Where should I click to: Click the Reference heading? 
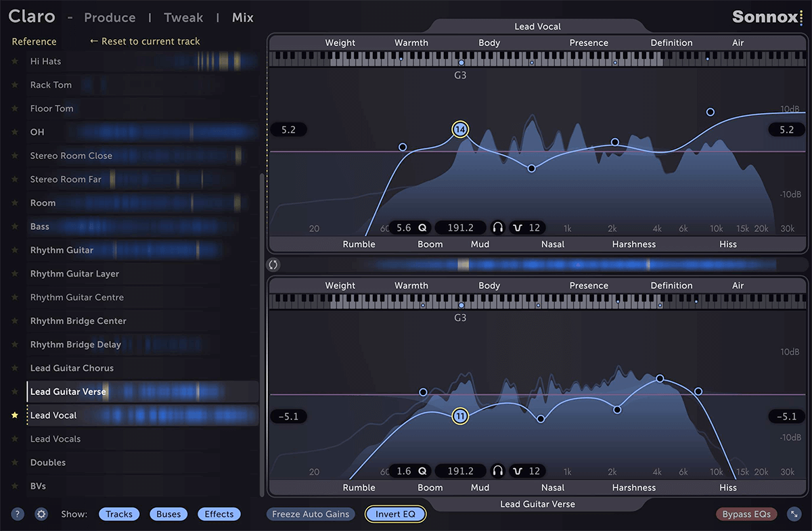35,41
